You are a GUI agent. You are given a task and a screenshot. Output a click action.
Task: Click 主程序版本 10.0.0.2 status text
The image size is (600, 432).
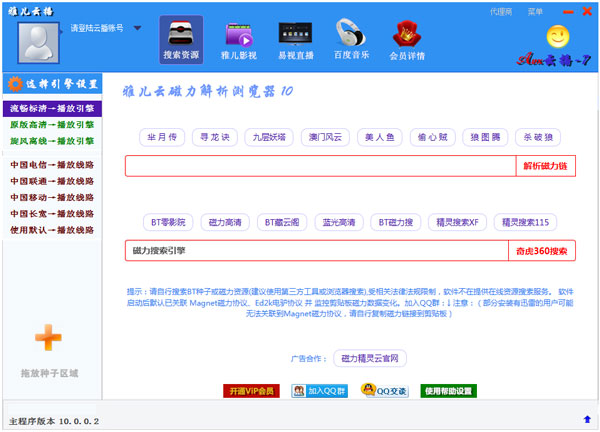click(54, 421)
